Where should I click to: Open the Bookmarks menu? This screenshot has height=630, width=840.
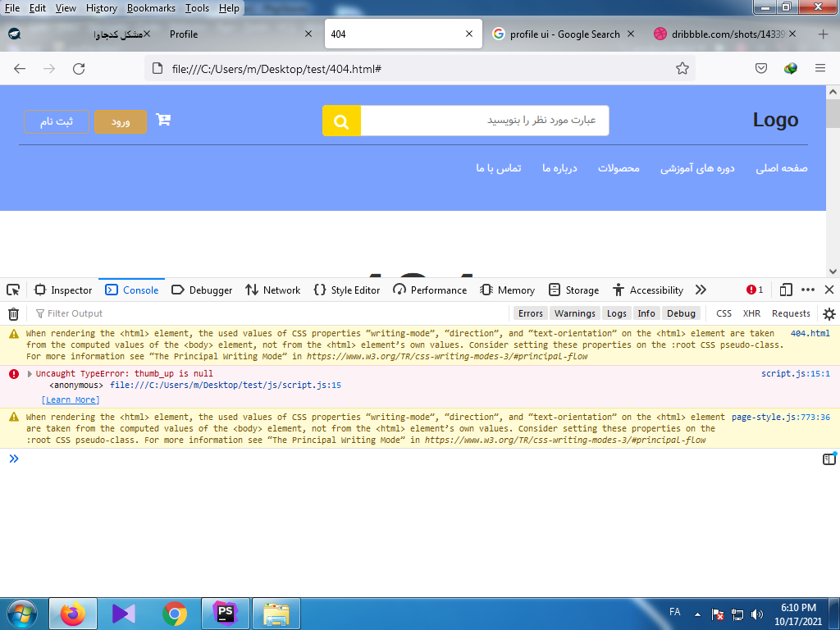click(x=151, y=8)
